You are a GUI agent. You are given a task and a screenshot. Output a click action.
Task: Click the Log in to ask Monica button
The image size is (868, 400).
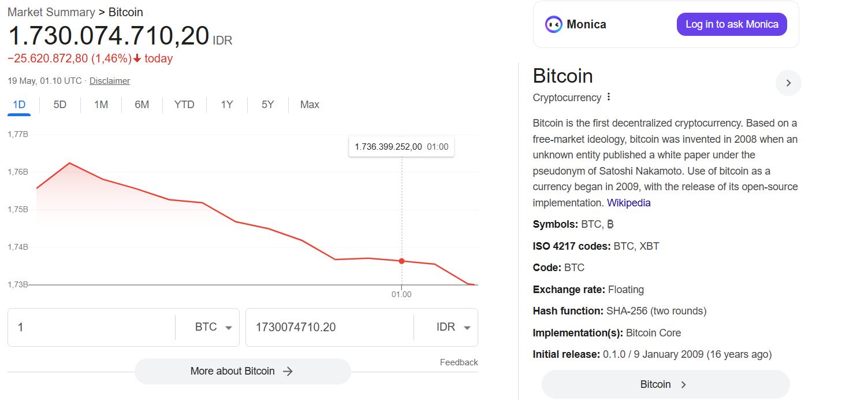click(732, 24)
